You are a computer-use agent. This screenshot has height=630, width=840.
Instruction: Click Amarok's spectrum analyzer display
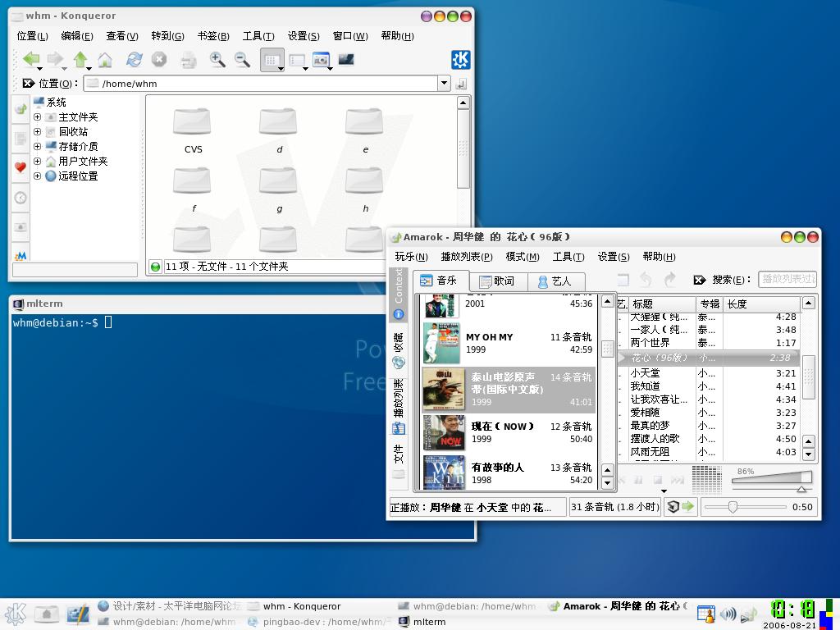point(707,478)
